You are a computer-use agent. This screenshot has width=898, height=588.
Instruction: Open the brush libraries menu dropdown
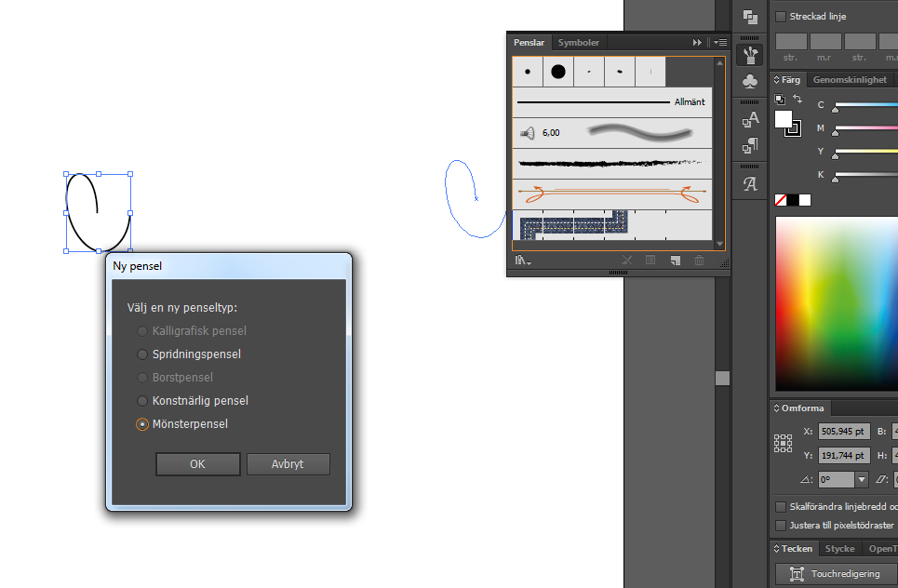[x=521, y=260]
